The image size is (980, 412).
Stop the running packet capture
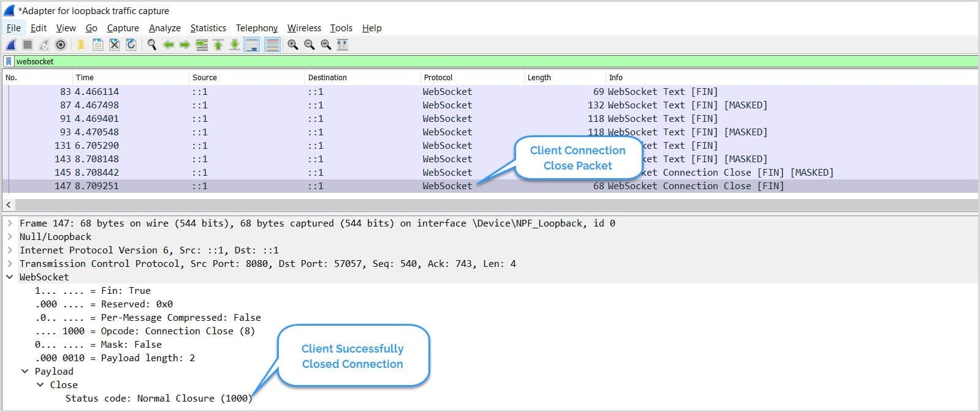tap(28, 45)
